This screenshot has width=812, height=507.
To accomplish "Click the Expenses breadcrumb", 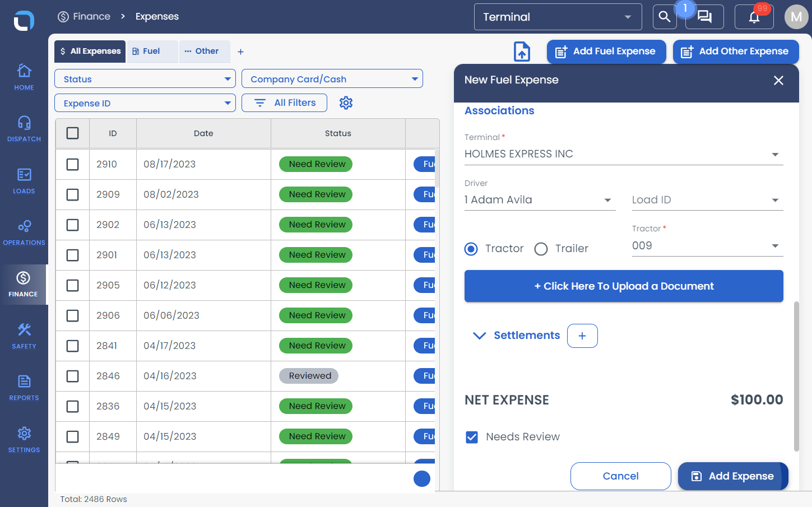I will (x=157, y=17).
